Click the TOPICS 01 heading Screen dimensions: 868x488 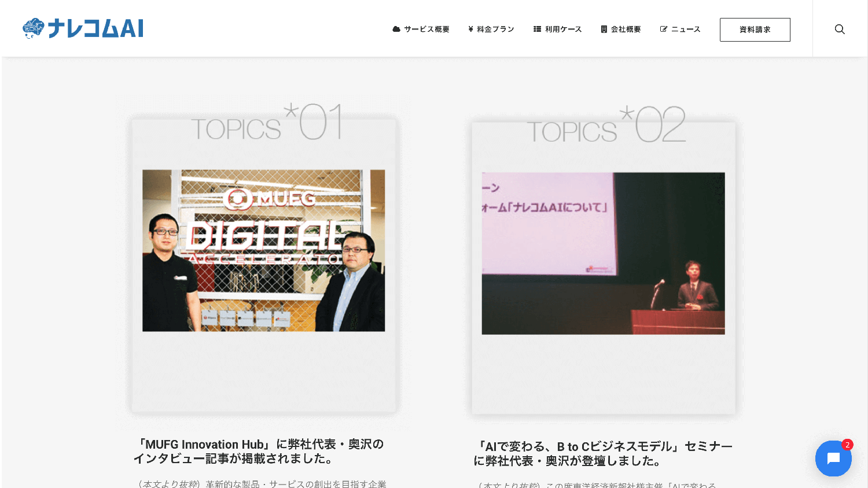[x=267, y=122]
